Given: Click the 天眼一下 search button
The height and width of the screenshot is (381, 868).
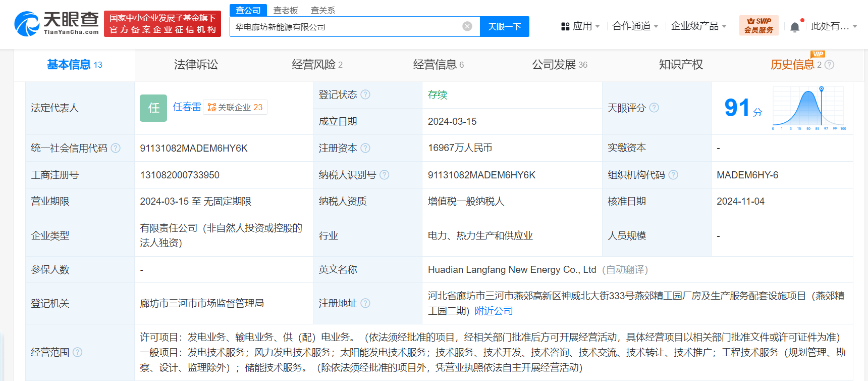Looking at the screenshot, I should click(x=504, y=27).
